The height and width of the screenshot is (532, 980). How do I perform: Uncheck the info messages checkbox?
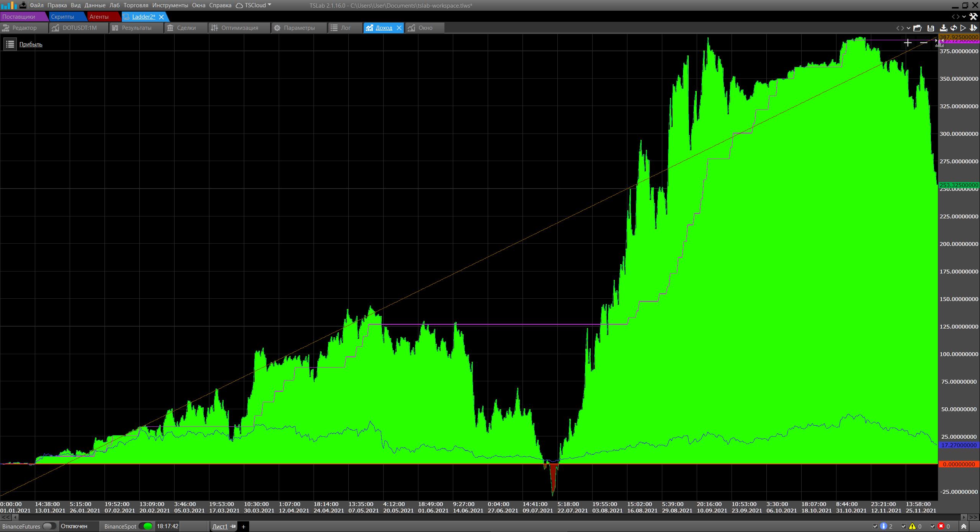pos(875,527)
